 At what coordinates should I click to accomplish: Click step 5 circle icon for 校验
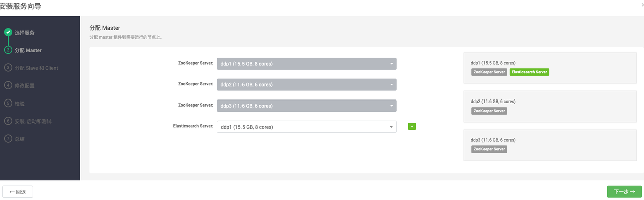(8, 103)
